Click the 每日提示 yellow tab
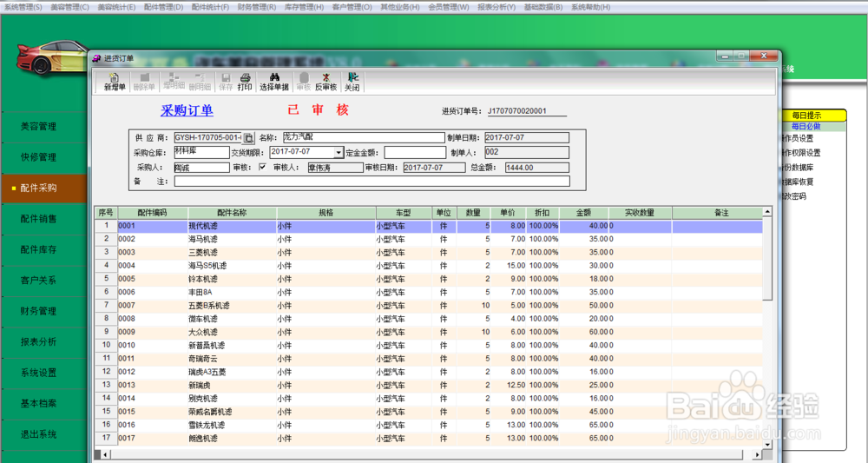 pos(813,116)
